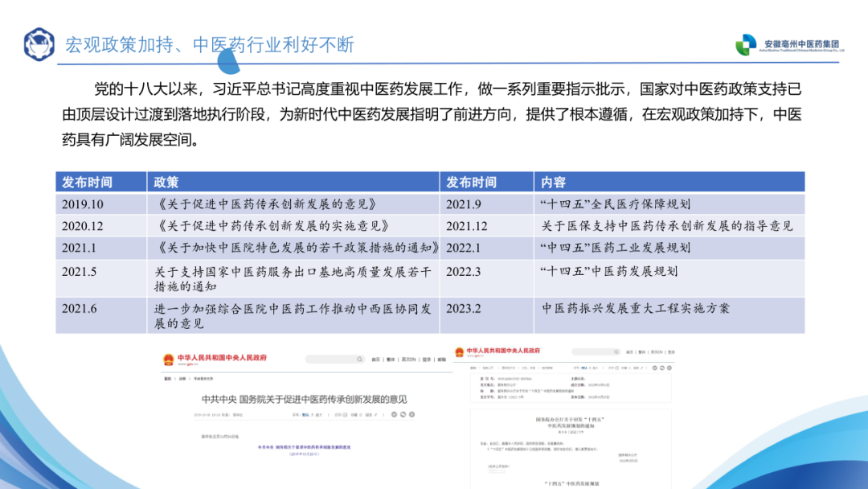This screenshot has width=868, height=489.
Task: Open 首页 in the left webpage navigation
Action: click(x=375, y=360)
